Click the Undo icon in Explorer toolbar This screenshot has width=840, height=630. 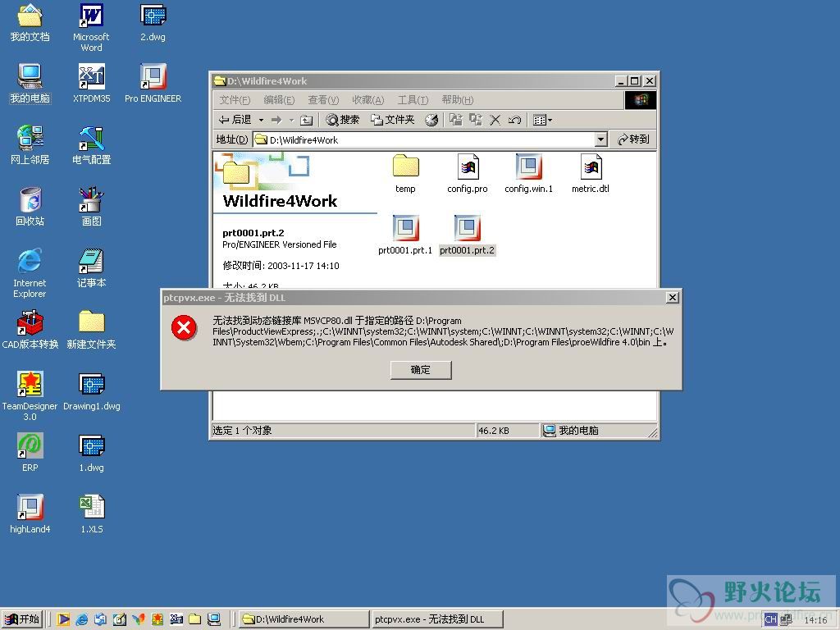(514, 120)
